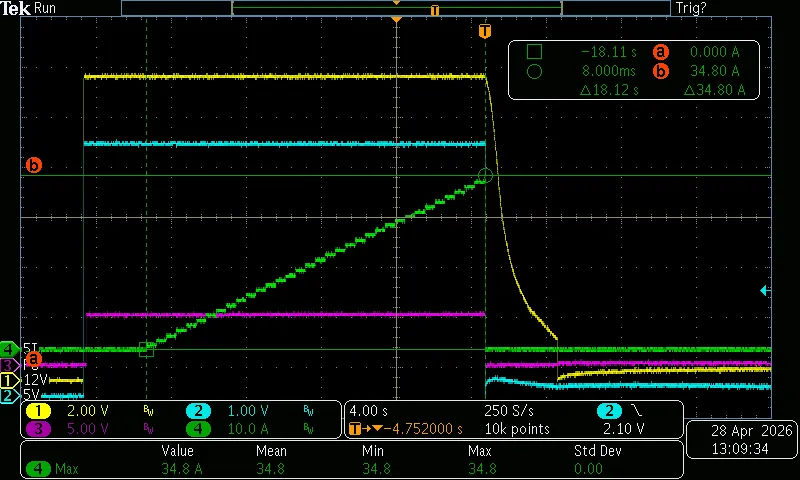Toggle the yellow channel 1 badge
Viewport: 800px width, 480px height.
coord(38,411)
